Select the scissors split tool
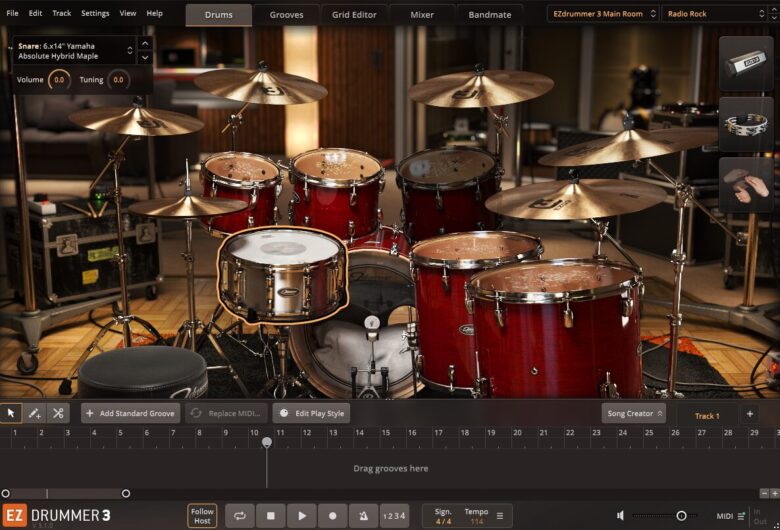The image size is (780, 530). coord(58,413)
